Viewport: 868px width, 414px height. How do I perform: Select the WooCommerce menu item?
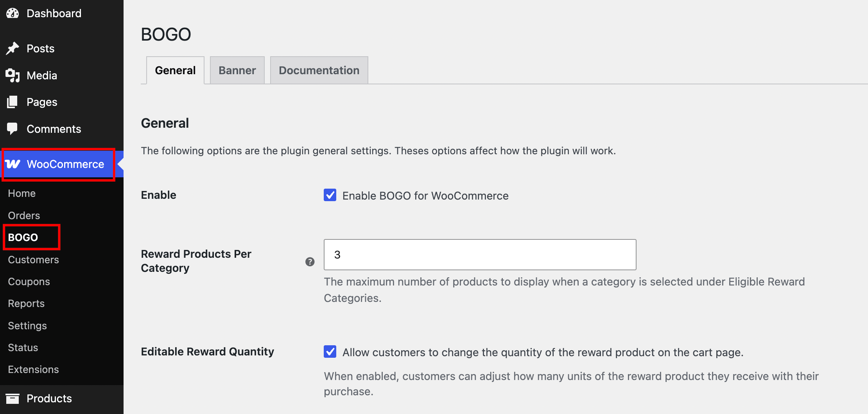(x=62, y=164)
